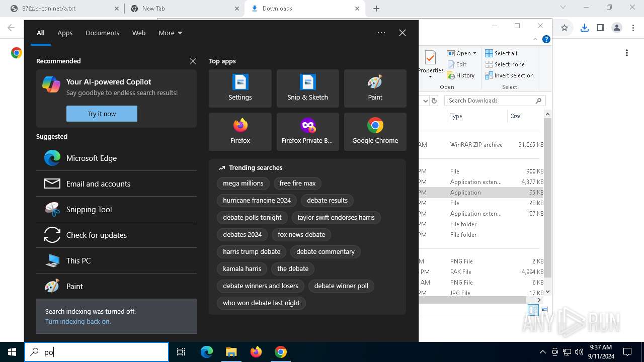Search trending 'who won debate last night'
644x362 pixels.
pyautogui.click(x=261, y=303)
